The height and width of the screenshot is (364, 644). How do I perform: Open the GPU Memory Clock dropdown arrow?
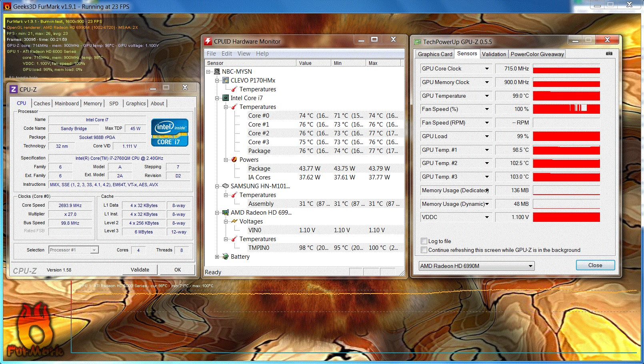click(x=487, y=82)
